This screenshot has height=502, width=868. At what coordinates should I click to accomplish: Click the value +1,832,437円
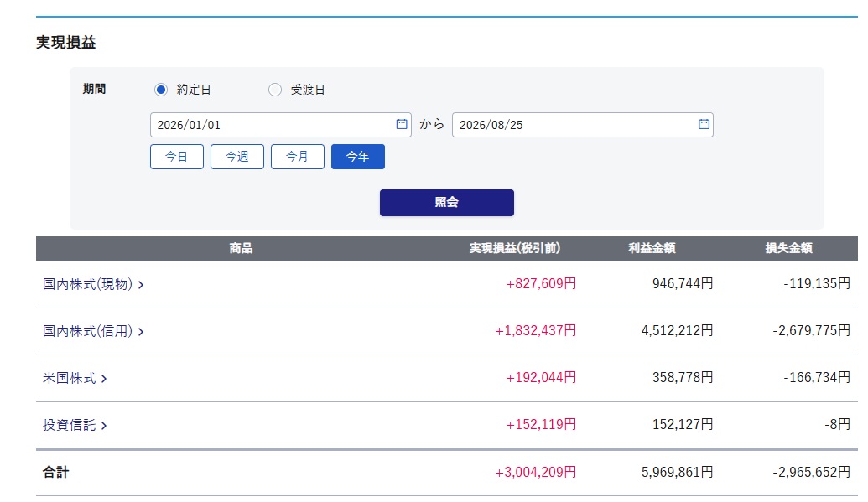535,331
